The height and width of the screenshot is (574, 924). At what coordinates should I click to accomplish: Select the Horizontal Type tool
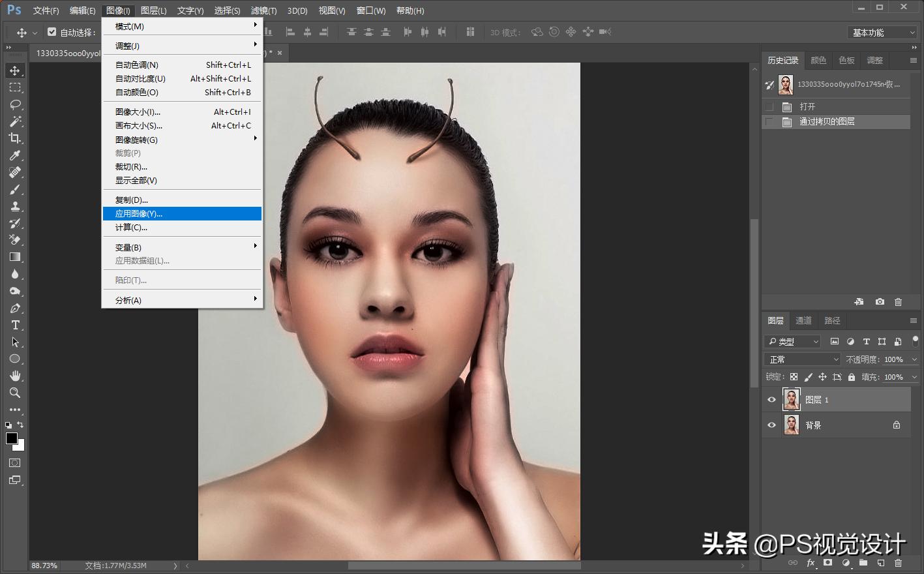[14, 325]
